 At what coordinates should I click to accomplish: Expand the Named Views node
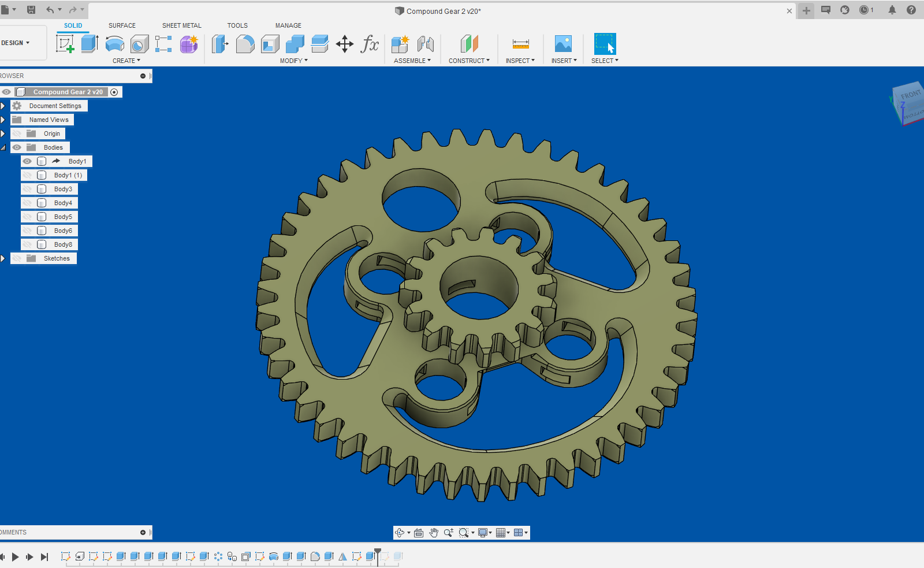(3, 120)
